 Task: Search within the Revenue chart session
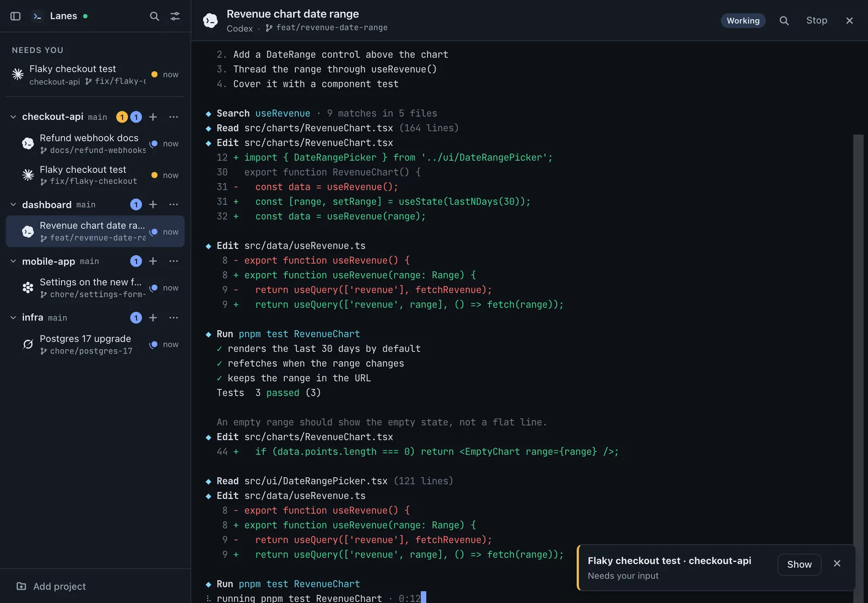tap(784, 21)
